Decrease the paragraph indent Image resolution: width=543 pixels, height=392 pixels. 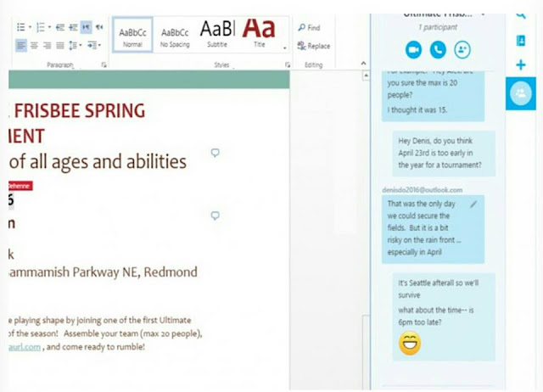pyautogui.click(x=60, y=27)
